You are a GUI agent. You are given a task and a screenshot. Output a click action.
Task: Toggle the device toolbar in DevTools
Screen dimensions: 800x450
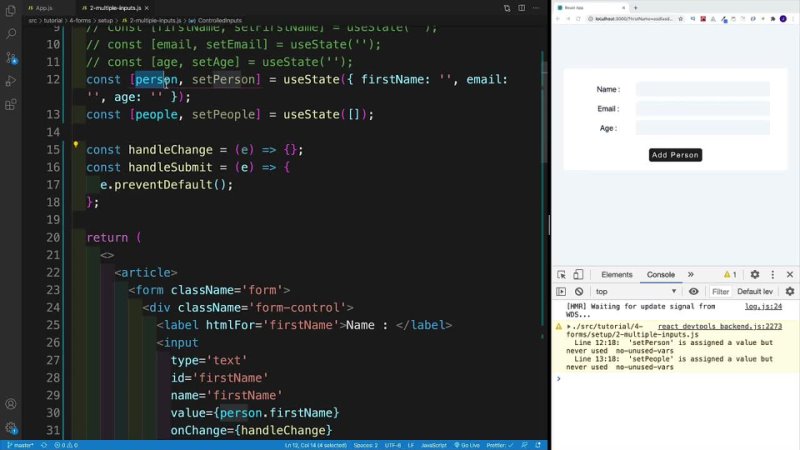[578, 274]
